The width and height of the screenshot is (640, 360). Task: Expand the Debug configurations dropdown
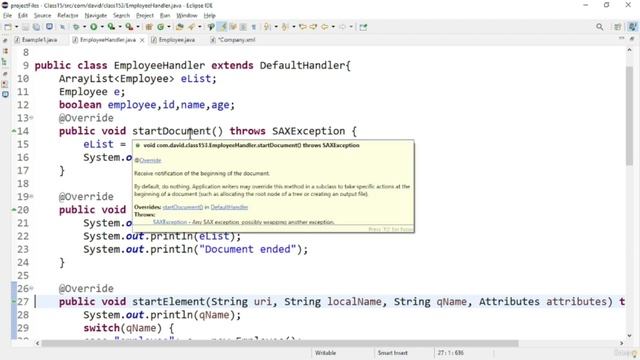tap(84, 27)
